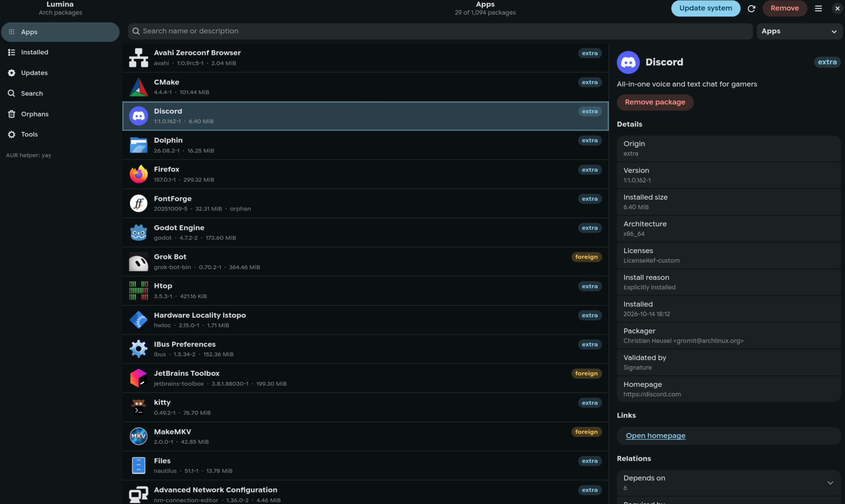Click the Install reason Explicitly installed row

pos(728,282)
